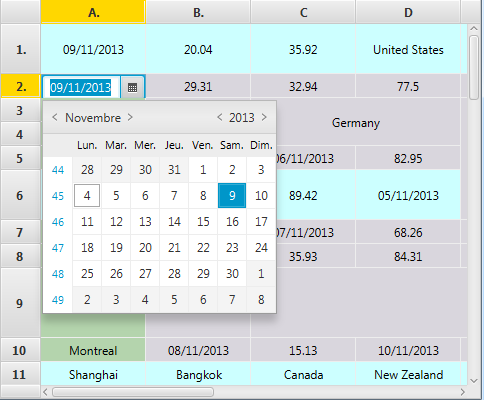Click the vertical scrollbar down arrow

474,381
